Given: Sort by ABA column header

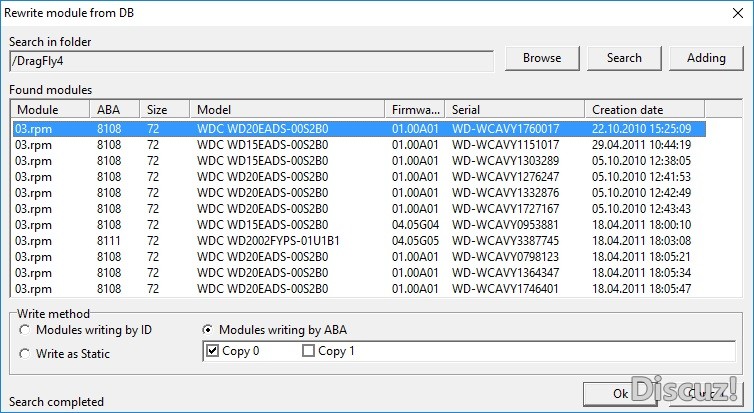Looking at the screenshot, I should [114, 109].
